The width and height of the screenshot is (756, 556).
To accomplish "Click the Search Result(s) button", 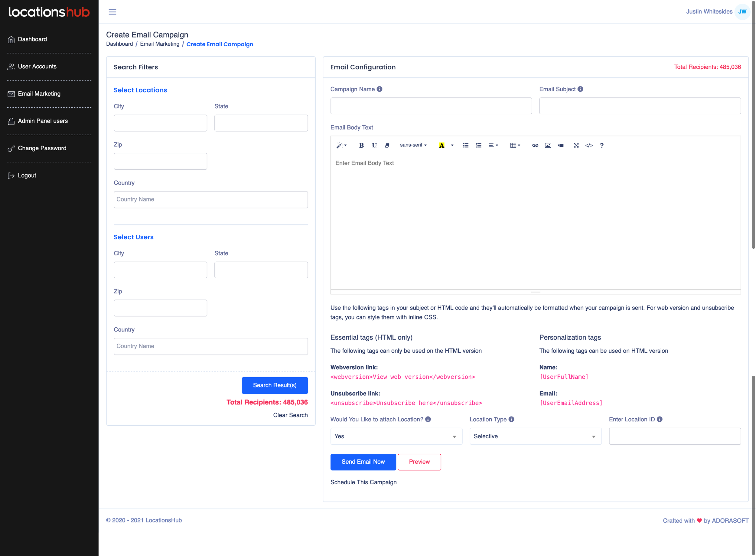I will 275,385.
